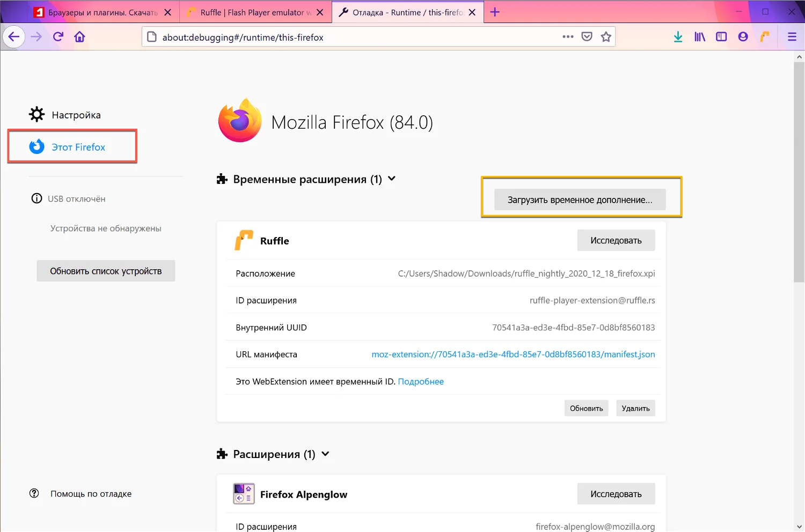Collapse the Временные расширения section
805x532 pixels.
tap(392, 179)
